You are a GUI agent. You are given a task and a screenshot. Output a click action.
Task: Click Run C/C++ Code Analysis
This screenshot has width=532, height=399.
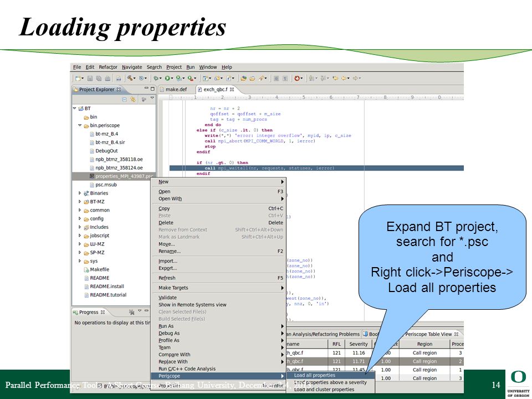click(218, 369)
